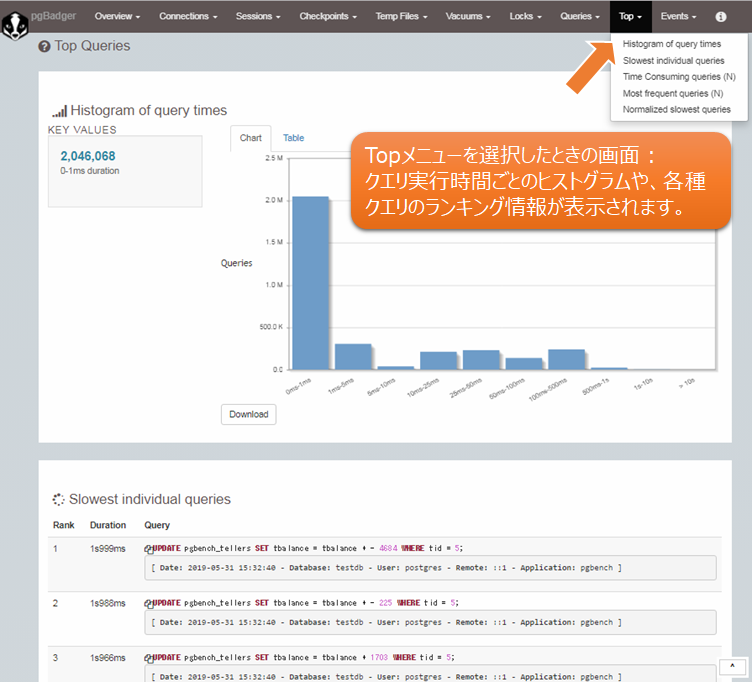Expand the Locks menu
This screenshot has width=752, height=682.
(525, 16)
